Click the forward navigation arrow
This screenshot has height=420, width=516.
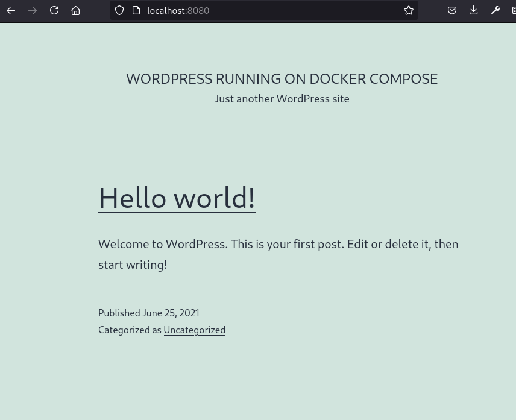coord(33,10)
